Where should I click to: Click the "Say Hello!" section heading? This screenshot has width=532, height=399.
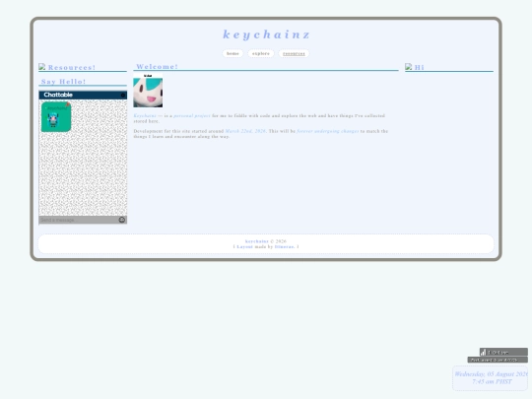(x=63, y=82)
